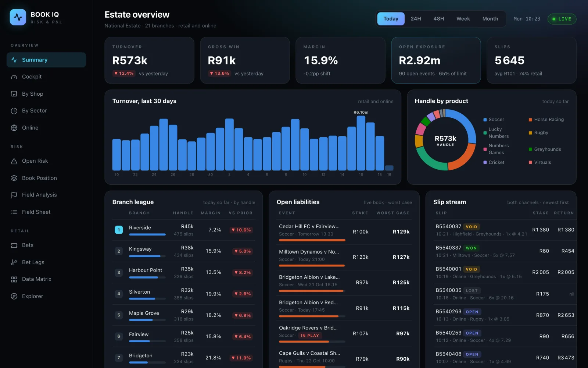Click the Greyhounds legend swatch
Viewport: 588px width, 368px height.
[530, 149]
